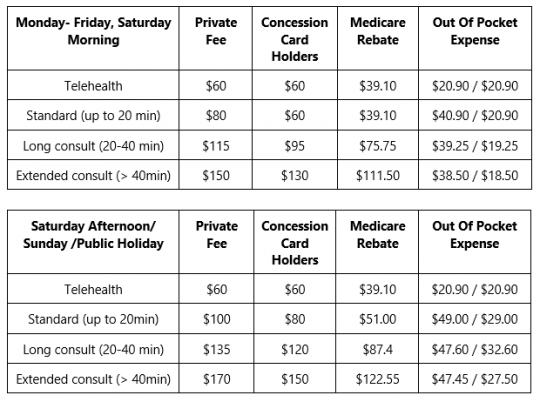Select the weekend Standard (up to 20min) label
Screen dimensions: 540x402
click(93, 319)
